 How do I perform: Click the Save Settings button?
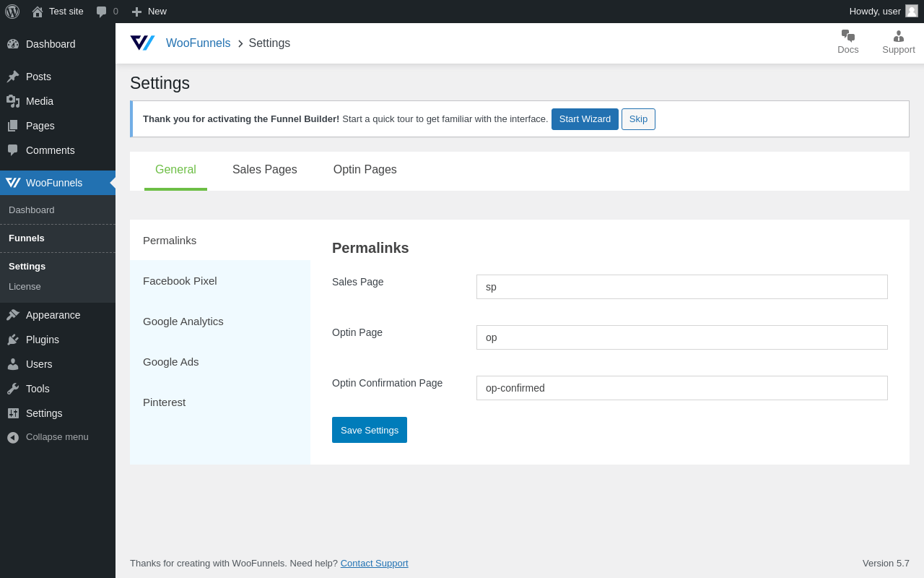370,430
